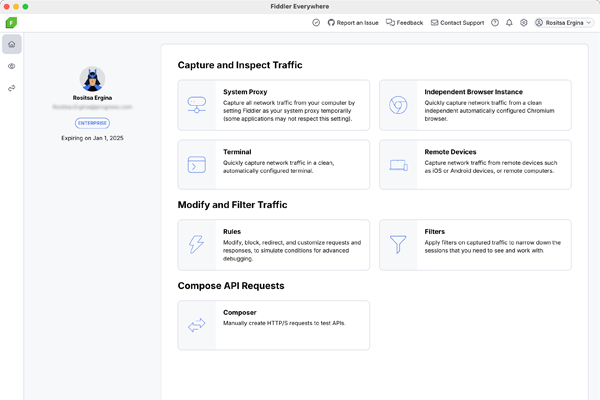Open the notifications bell
Viewport: 600px width, 400px height.
509,22
